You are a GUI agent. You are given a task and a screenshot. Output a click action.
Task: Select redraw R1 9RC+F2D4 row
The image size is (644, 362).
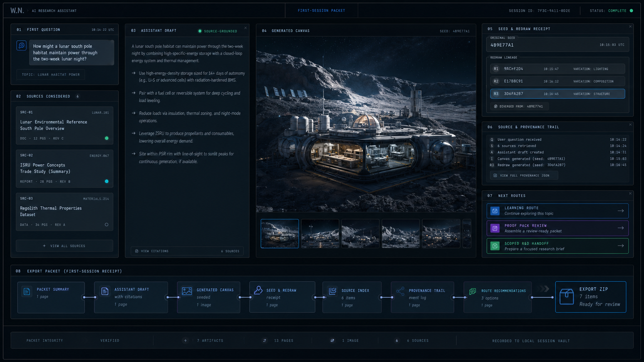pyautogui.click(x=557, y=69)
